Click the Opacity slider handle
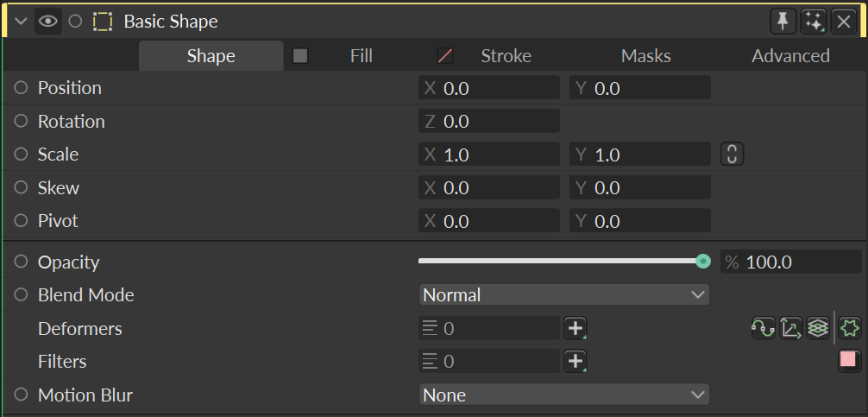 (x=703, y=262)
